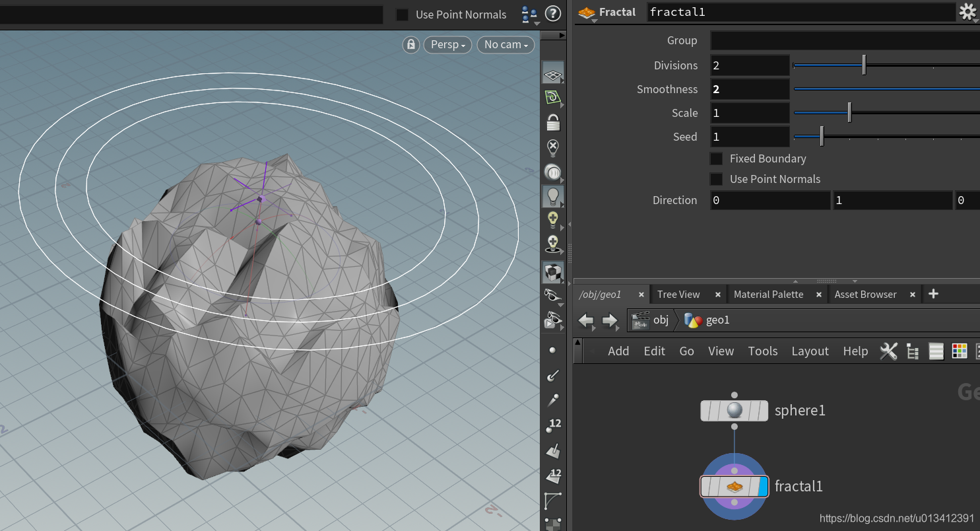Open the Edit menu
Viewport: 980px width, 531px height.
(x=654, y=351)
